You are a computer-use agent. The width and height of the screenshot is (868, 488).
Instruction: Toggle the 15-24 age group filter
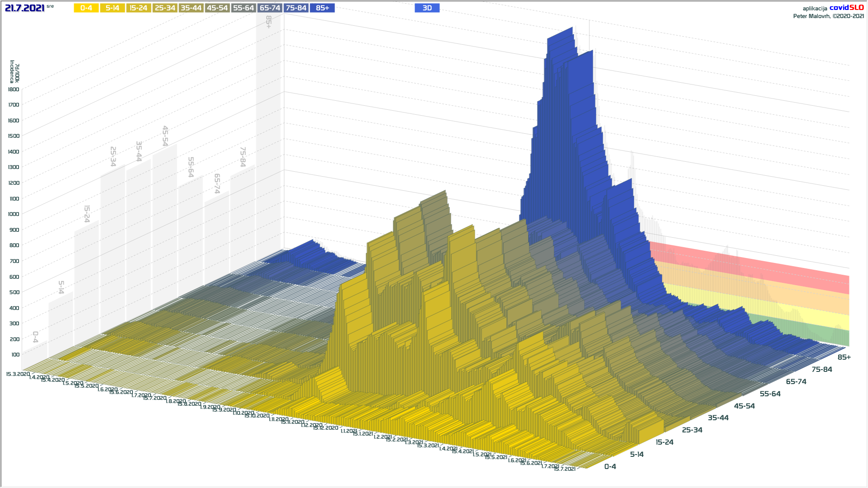(x=138, y=8)
